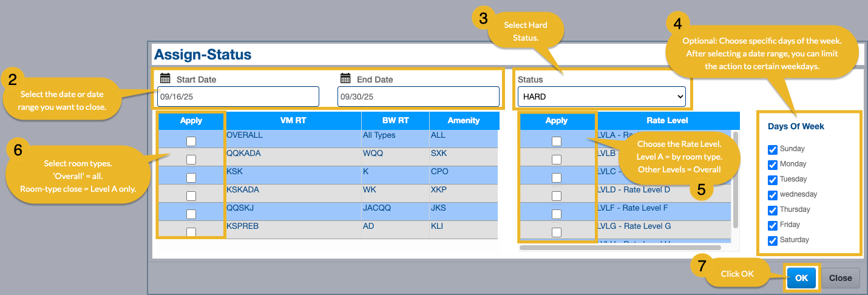Click the horizontal scrollbar under rate levels
Screen dimensions: 868x295
[620, 248]
